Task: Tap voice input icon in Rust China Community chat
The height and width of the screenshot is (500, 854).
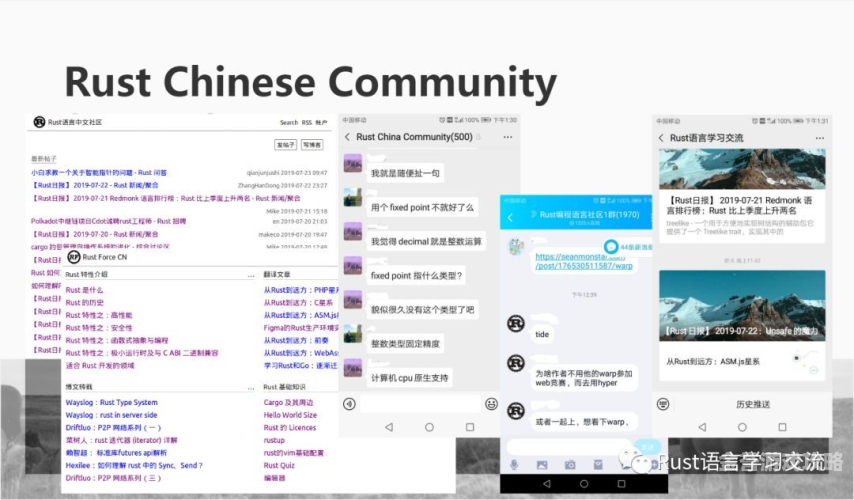Action: pyautogui.click(x=349, y=404)
